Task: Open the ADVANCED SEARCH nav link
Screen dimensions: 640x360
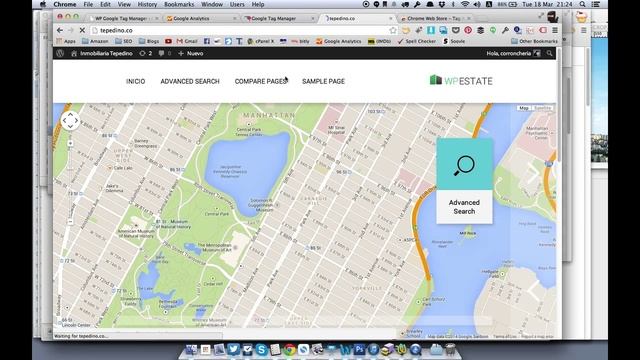Action: point(190,81)
